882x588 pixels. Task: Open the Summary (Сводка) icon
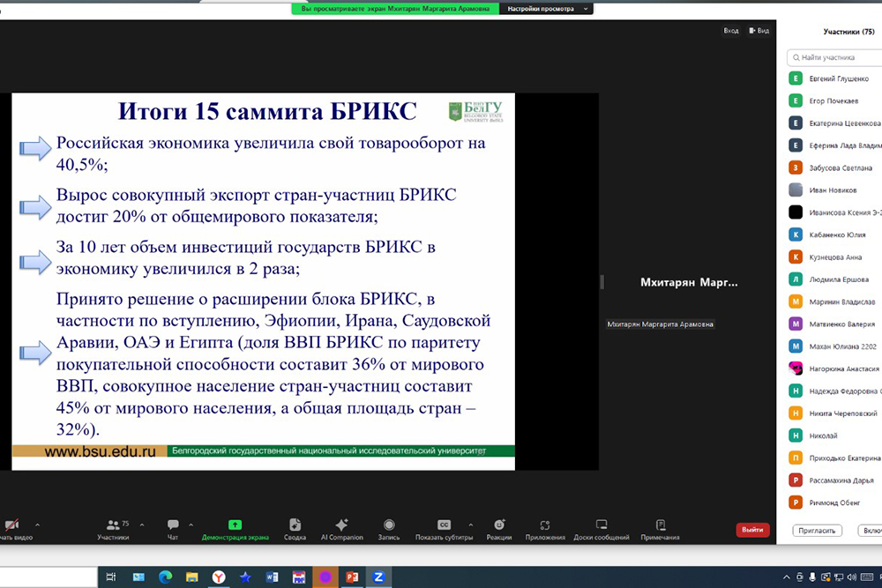click(295, 525)
